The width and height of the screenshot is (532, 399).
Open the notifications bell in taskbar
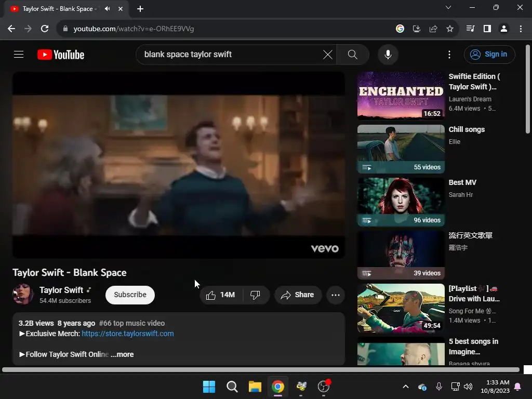coord(517,387)
